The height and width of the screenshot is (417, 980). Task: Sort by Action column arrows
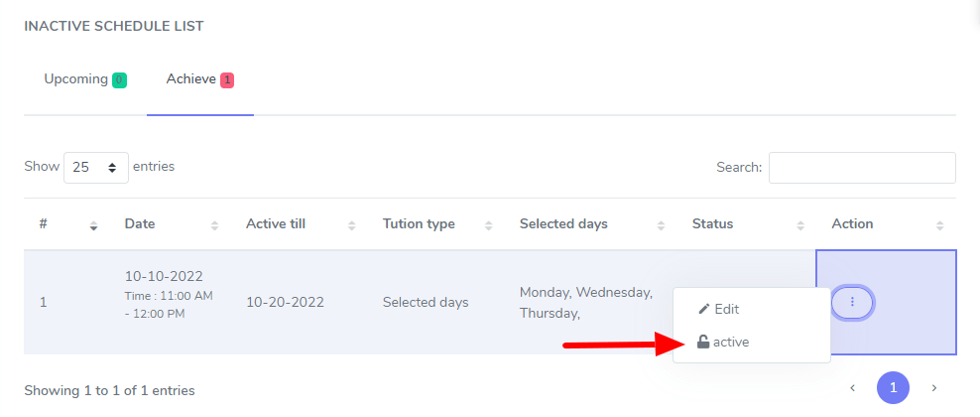pos(939,225)
